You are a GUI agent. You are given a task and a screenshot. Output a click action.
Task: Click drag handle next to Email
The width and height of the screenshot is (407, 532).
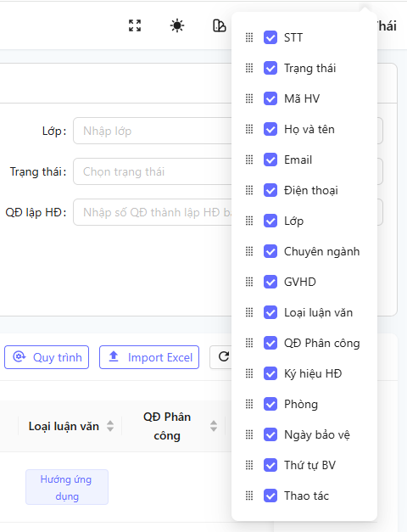249,160
